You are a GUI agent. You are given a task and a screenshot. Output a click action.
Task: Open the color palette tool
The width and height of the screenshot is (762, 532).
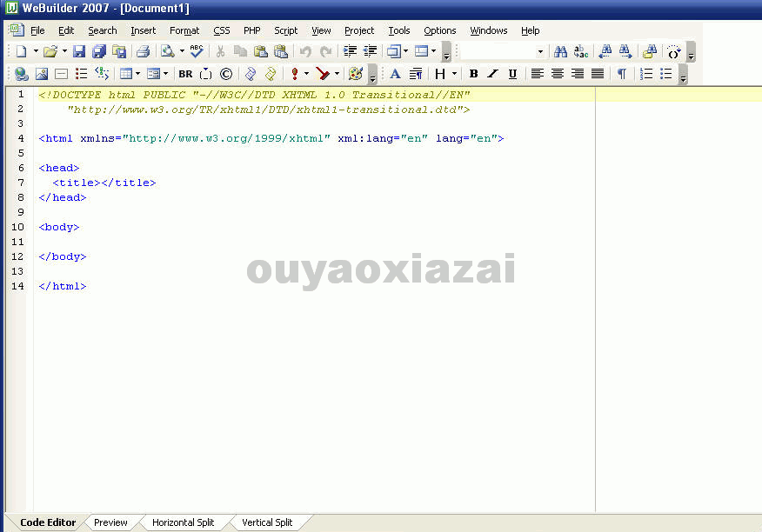tap(356, 74)
